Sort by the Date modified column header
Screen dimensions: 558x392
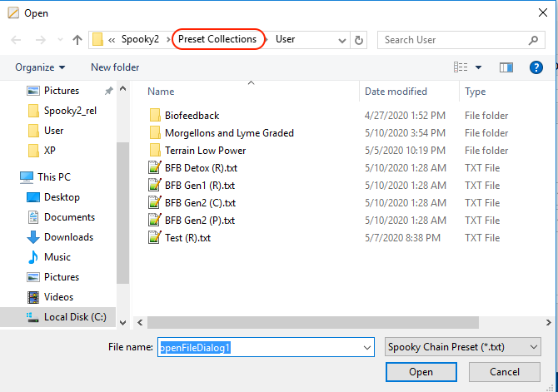pos(396,92)
